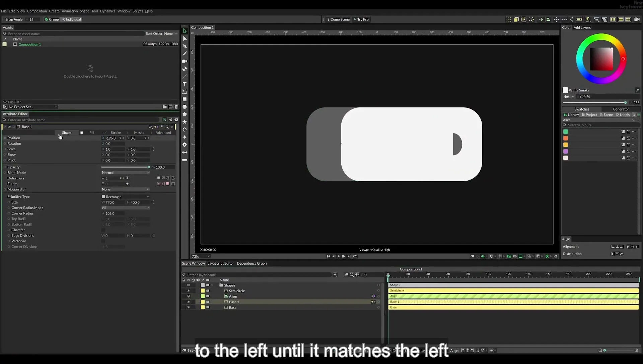
Task: Enable Individual mode toggle
Action: pos(71,19)
